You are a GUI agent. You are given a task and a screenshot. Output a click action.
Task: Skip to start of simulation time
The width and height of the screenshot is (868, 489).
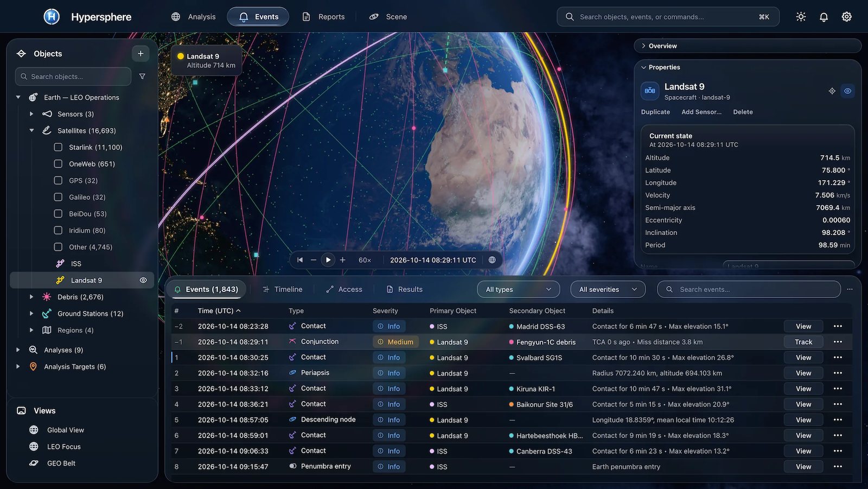[300, 260]
